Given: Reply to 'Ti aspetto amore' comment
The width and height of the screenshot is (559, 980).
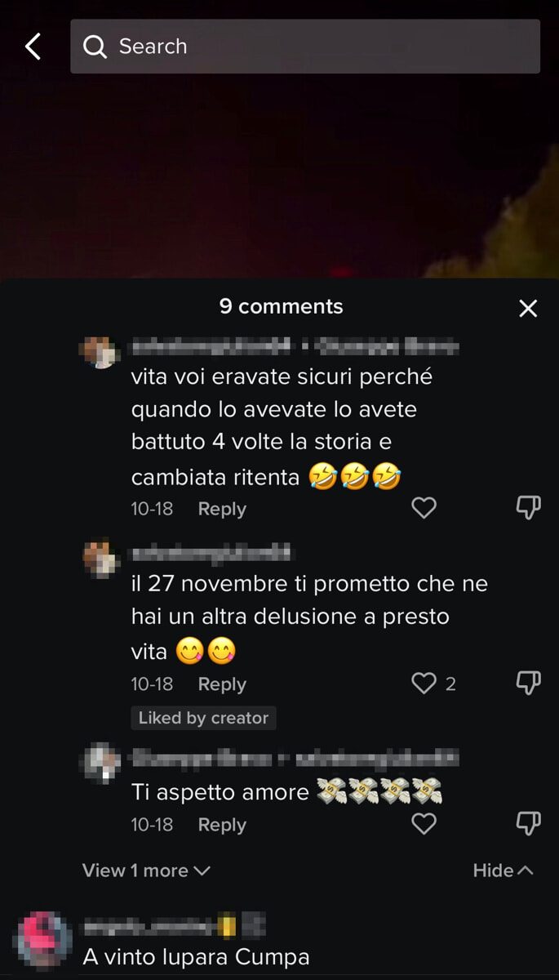Looking at the screenshot, I should (x=222, y=825).
